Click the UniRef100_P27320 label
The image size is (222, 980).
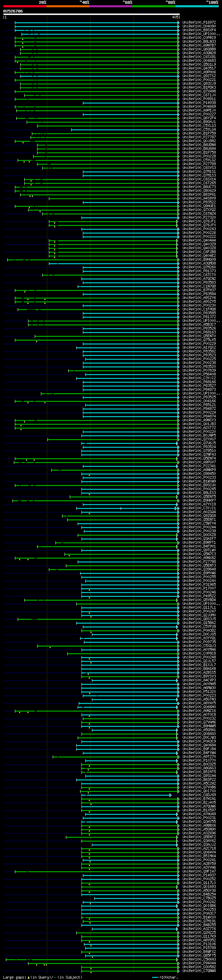[x=199, y=218]
